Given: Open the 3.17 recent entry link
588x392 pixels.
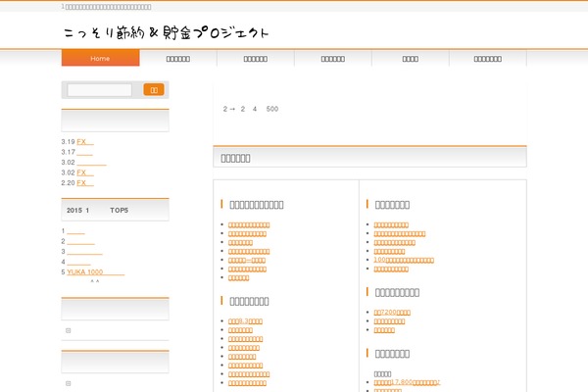Looking at the screenshot, I should coord(84,152).
